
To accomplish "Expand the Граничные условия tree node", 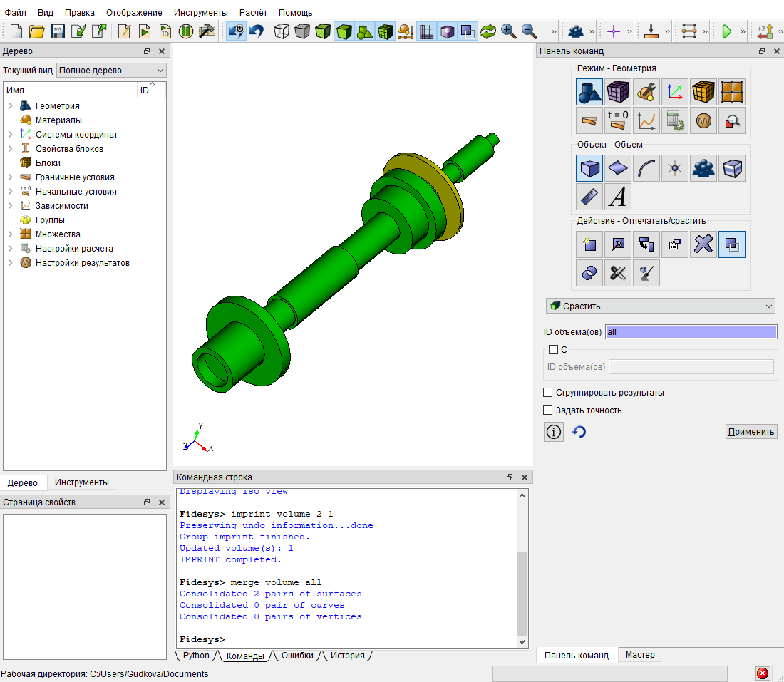I will [11, 177].
